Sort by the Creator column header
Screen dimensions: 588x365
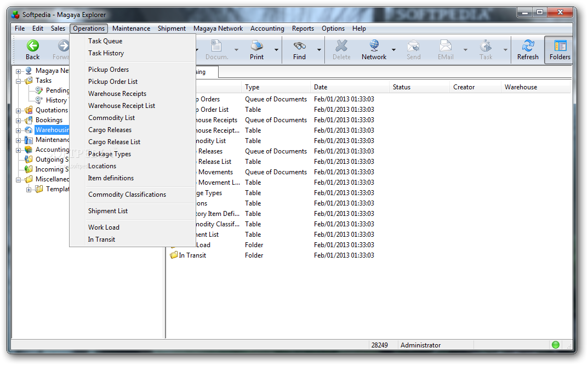[475, 87]
